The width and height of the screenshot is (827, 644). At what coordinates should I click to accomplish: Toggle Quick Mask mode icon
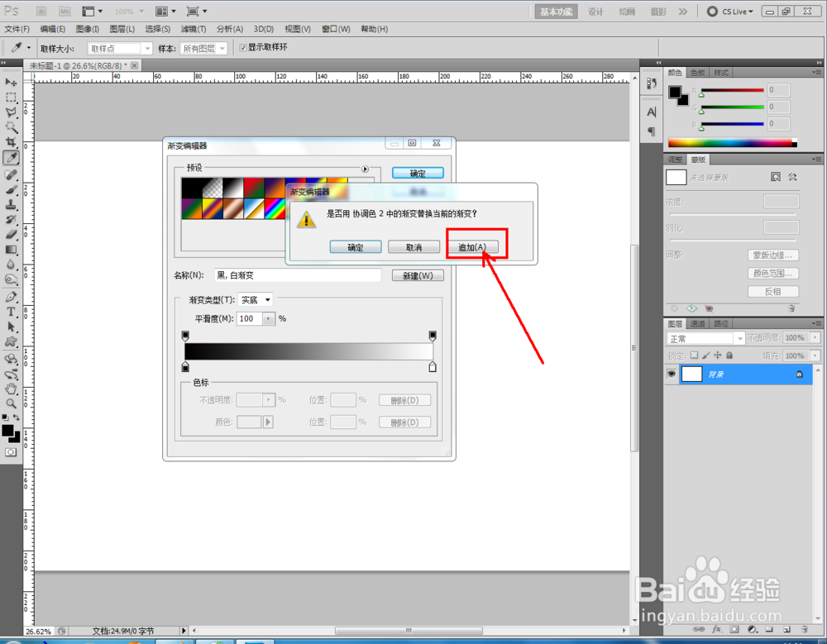click(x=11, y=452)
